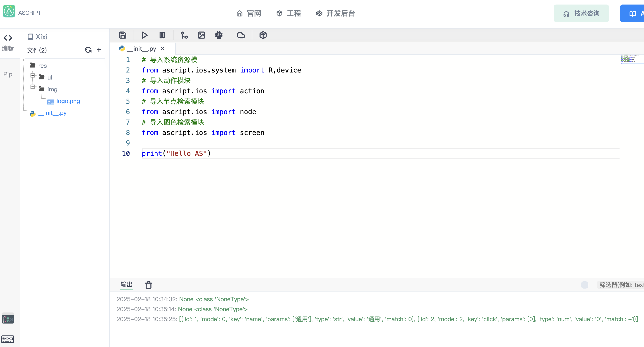Viewport: 644px width, 347px height.
Task: Click line 2 importing R,device
Action: tap(221, 70)
